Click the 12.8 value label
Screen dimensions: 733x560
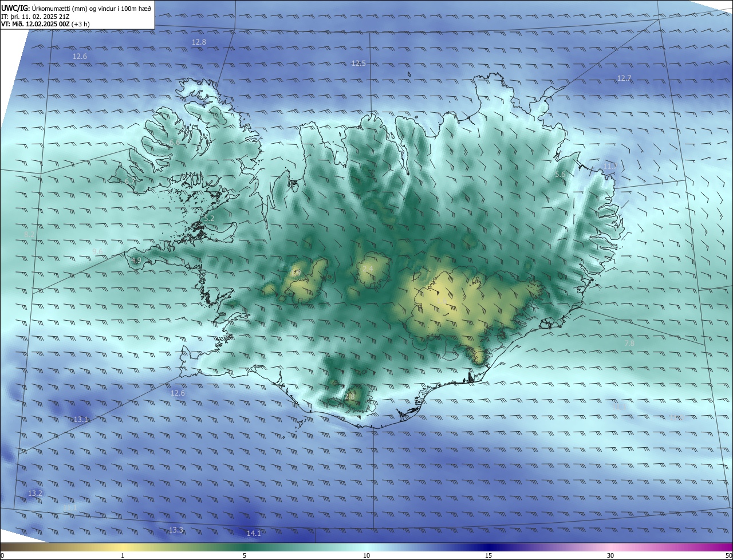(199, 42)
